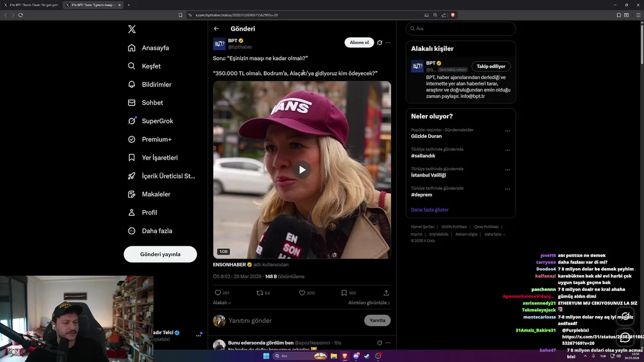Image resolution: width=644 pixels, height=362 pixels.
Task: Open Keşfet from the sidebar
Action: [x=144, y=66]
